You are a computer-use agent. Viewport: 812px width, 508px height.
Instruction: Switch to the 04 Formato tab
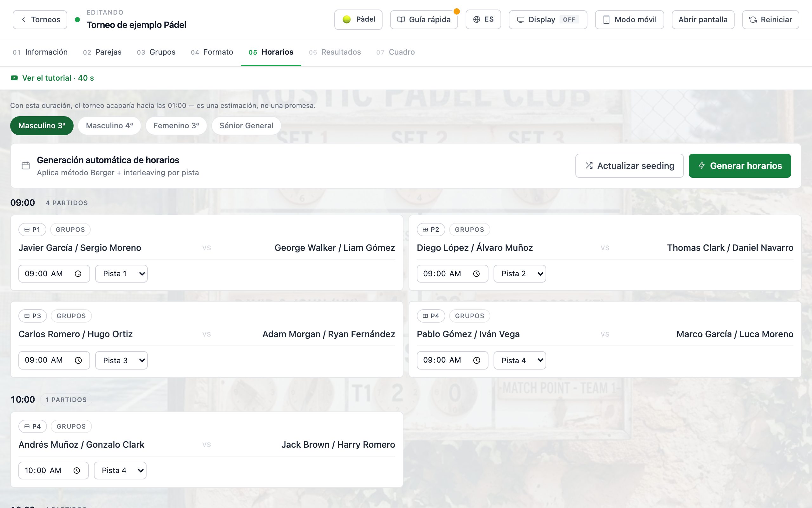pos(212,52)
